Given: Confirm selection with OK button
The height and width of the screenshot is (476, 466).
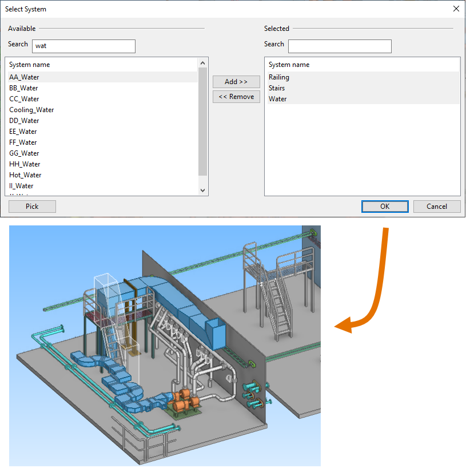Looking at the screenshot, I should (385, 207).
